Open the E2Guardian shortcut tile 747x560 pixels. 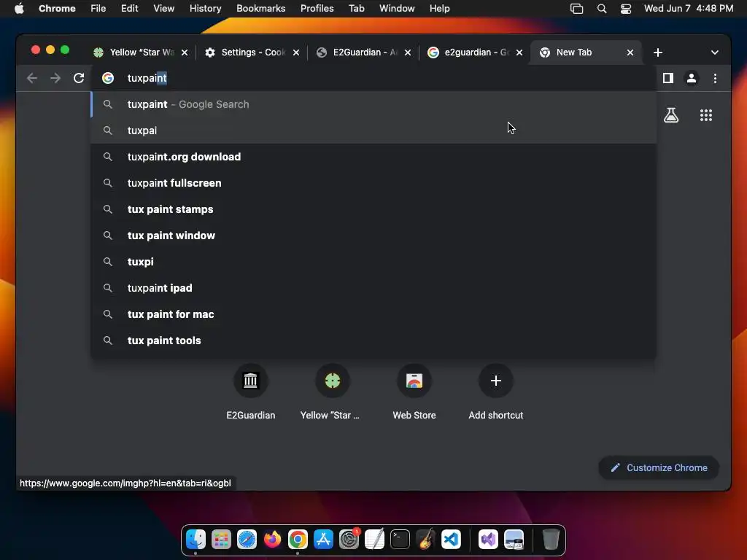point(251,392)
